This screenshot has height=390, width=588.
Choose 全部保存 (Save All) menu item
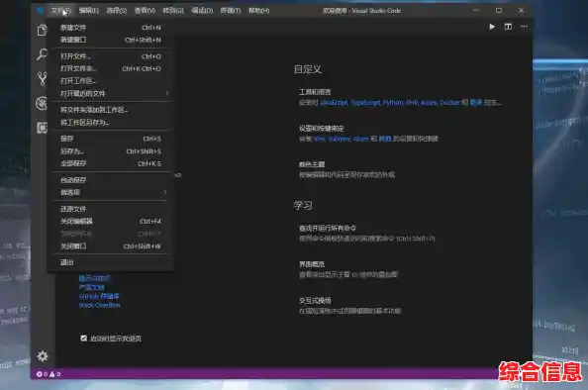110,163
